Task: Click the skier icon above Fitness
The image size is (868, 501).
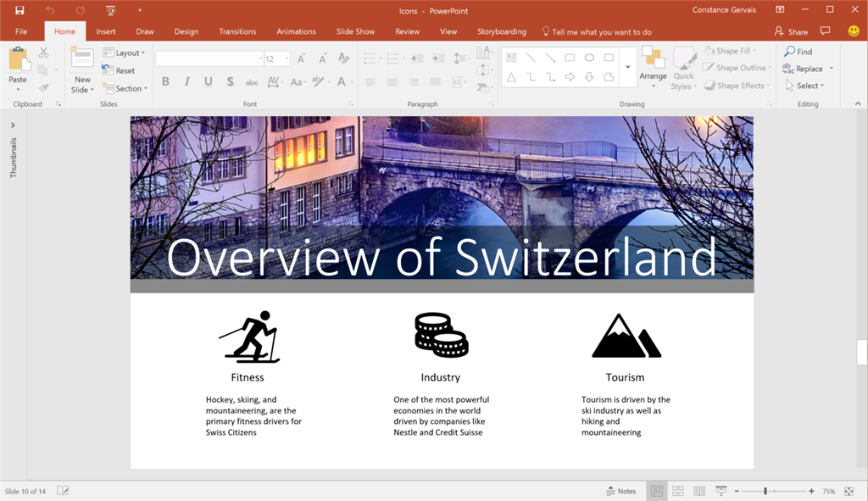Action: (249, 337)
